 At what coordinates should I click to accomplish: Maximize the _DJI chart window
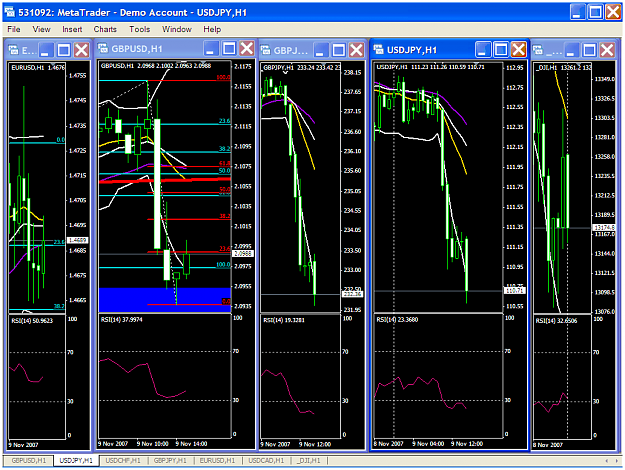(590, 50)
